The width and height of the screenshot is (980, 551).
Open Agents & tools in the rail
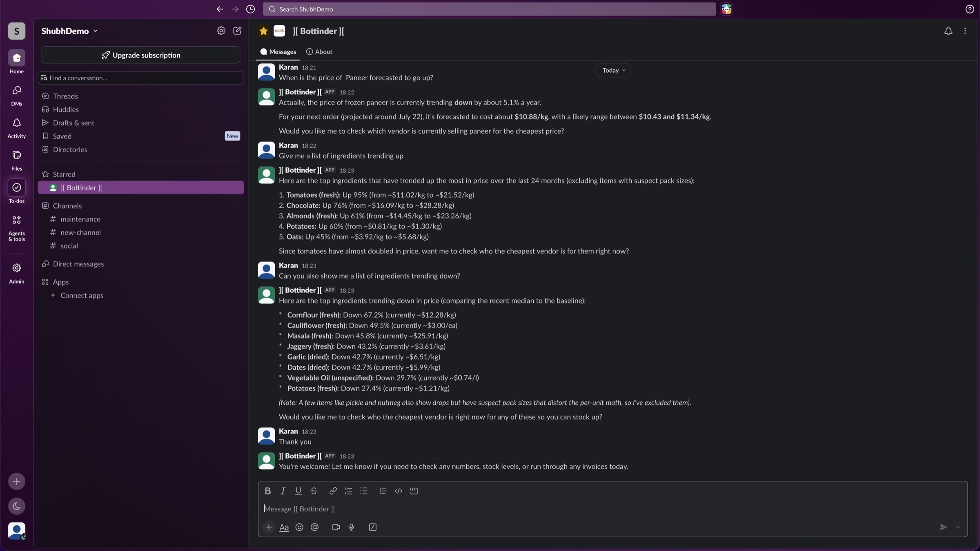pos(17,228)
